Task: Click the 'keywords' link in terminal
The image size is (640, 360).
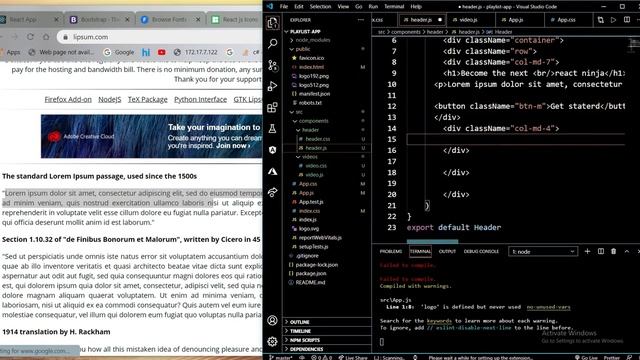Action: point(439,321)
